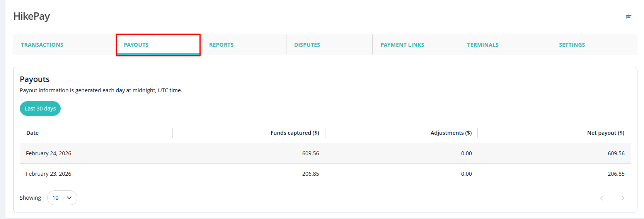Open the Payment Links tab

(402, 45)
